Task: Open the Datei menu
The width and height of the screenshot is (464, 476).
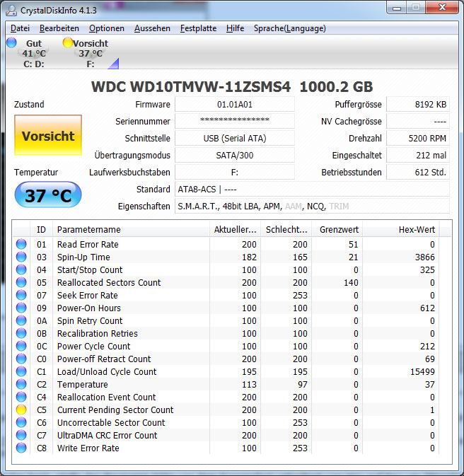Action: [x=20, y=28]
